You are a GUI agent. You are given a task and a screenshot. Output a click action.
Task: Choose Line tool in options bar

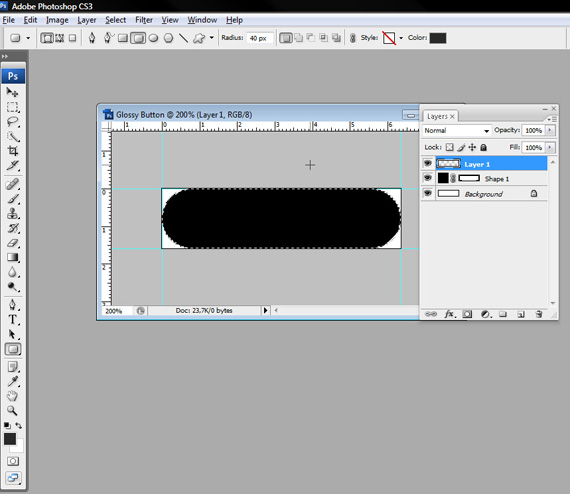(184, 38)
